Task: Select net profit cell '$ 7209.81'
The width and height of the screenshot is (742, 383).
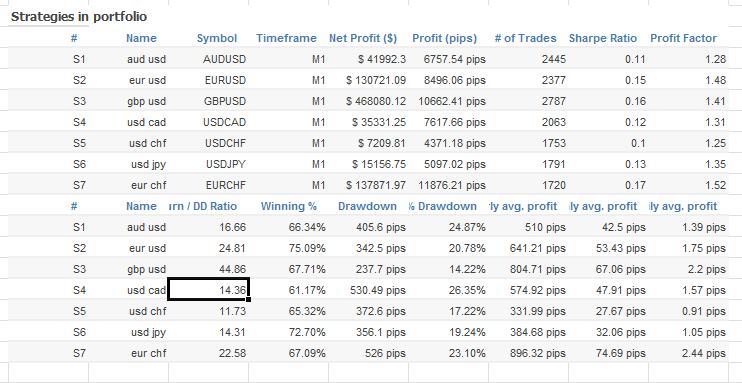Action: pos(382,143)
